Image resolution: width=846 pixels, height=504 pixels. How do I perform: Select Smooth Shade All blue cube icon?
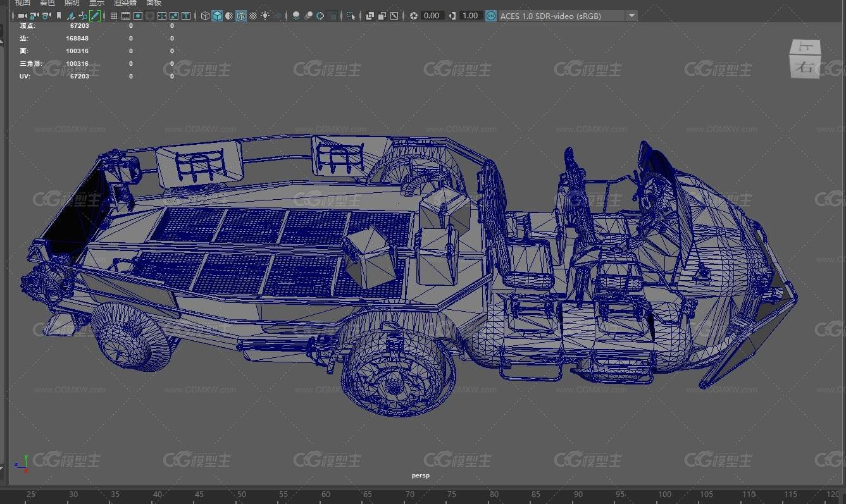coord(217,16)
